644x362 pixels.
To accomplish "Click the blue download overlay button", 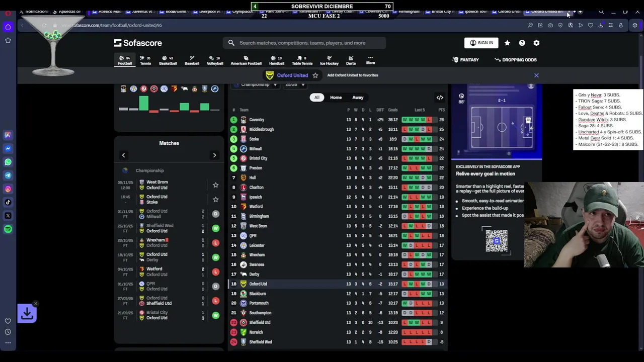I will [27, 313].
